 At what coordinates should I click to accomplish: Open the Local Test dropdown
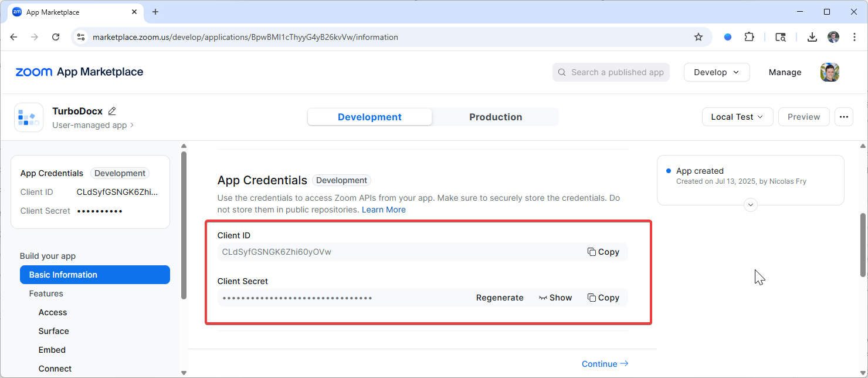pyautogui.click(x=737, y=117)
